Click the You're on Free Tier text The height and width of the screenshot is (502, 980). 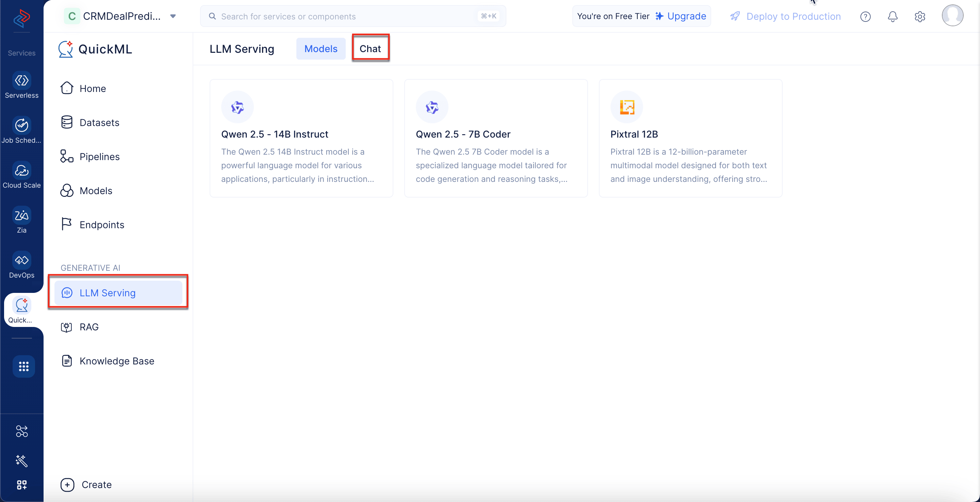coord(613,16)
